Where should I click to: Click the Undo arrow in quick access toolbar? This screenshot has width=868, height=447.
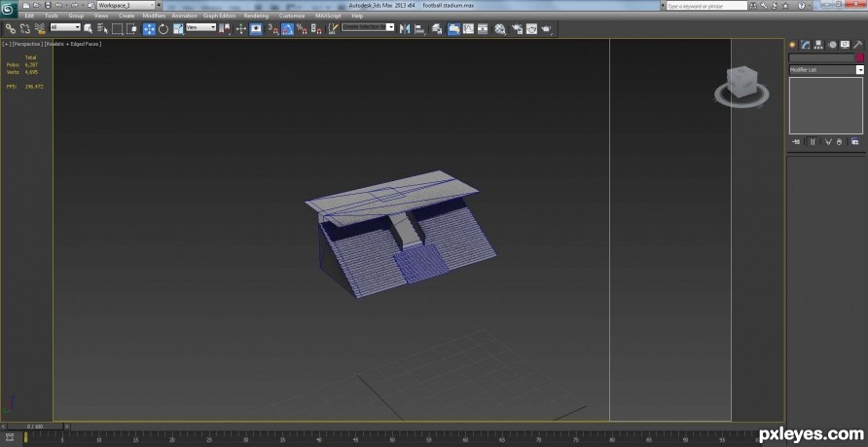(x=58, y=5)
